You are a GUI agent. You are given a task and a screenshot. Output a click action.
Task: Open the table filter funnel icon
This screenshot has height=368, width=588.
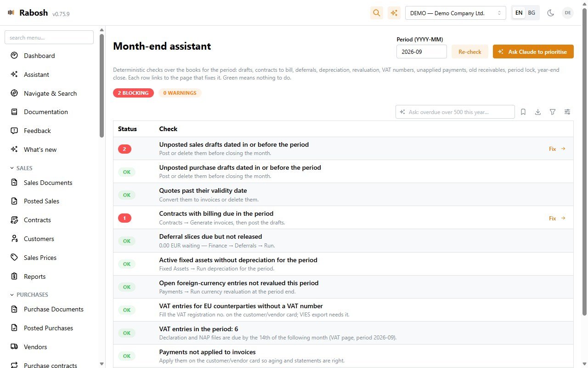(x=553, y=112)
